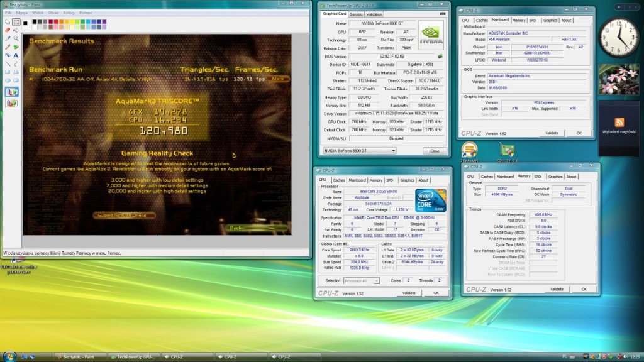644x362 pixels.
Task: Select the Brush tool in Paint
Action: click(x=16, y=47)
